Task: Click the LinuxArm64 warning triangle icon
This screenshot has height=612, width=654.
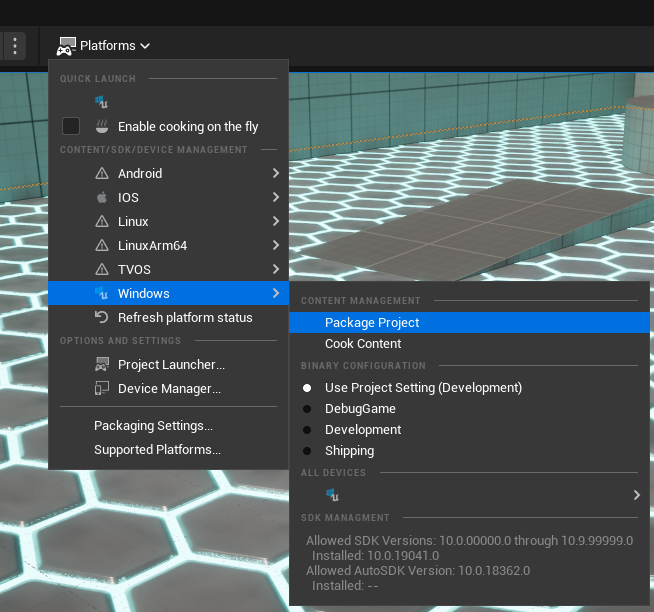Action: point(102,245)
